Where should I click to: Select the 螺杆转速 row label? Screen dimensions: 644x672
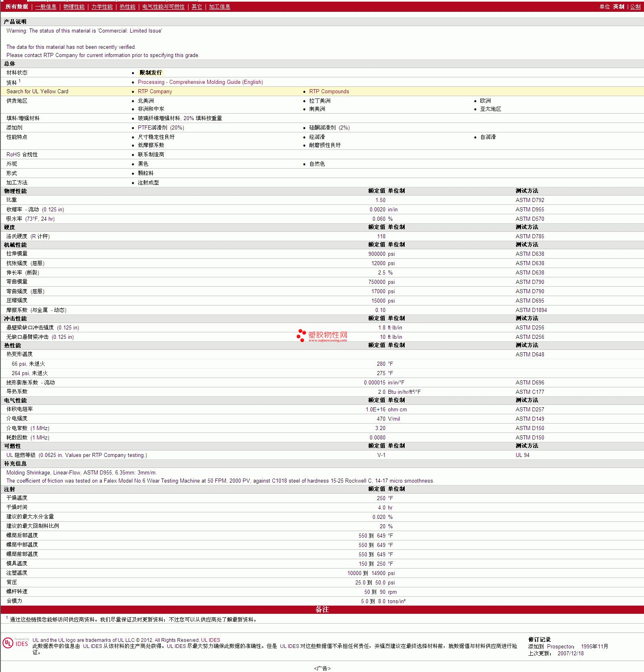[x=17, y=591]
